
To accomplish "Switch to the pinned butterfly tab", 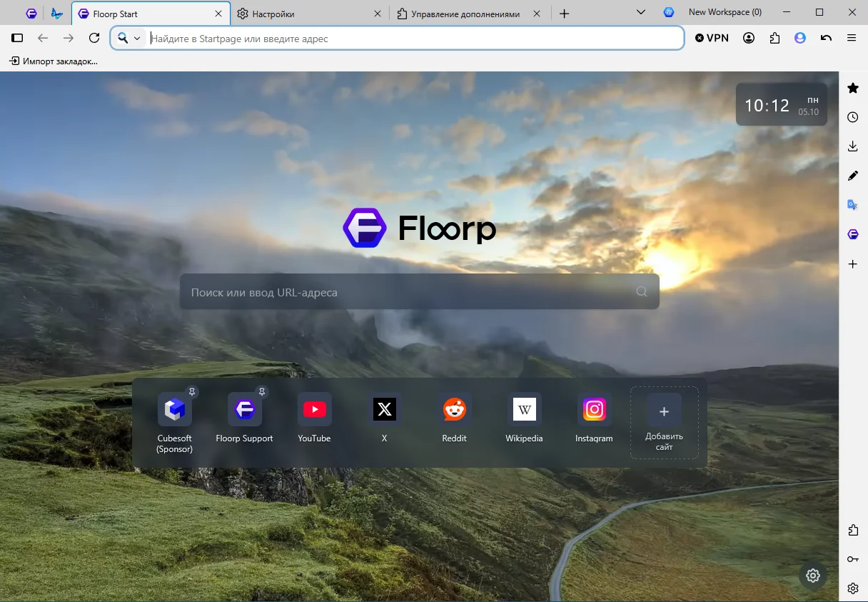I will coord(57,14).
